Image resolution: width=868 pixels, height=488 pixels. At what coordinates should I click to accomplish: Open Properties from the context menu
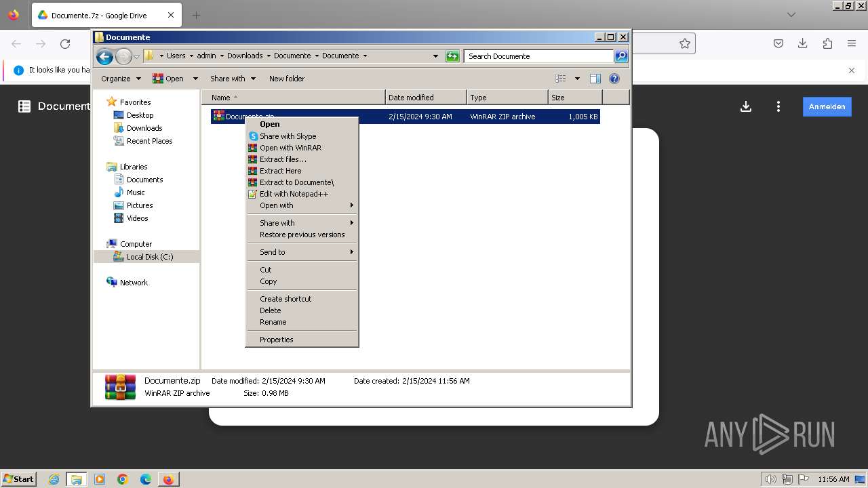tap(302, 340)
